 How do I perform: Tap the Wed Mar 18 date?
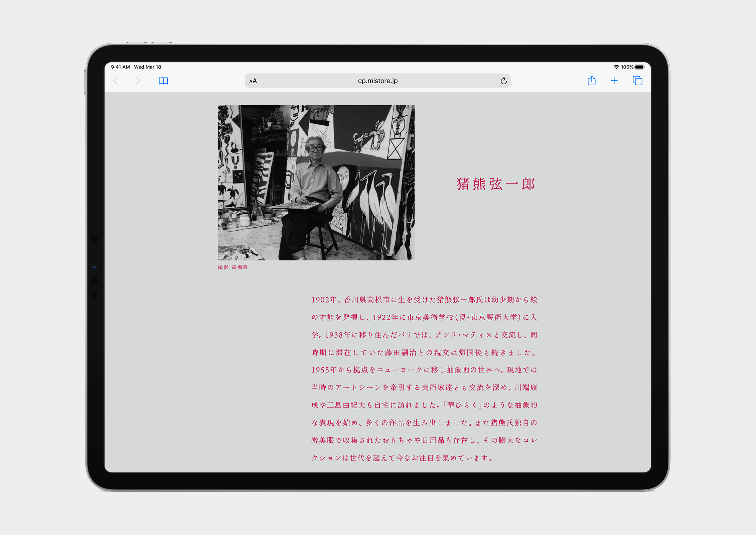(147, 67)
